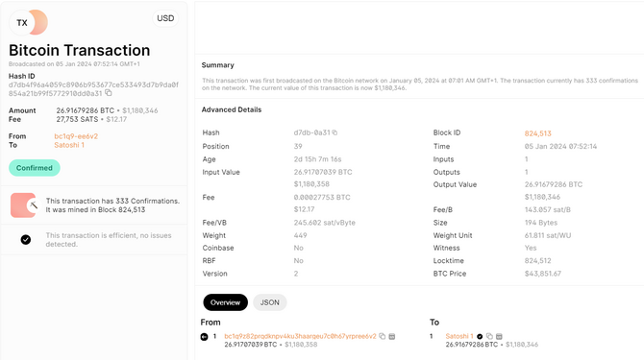Screen dimensions: 644x360
Task: Select the sidebar Fee 27,753 SATS
Action: (x=77, y=119)
